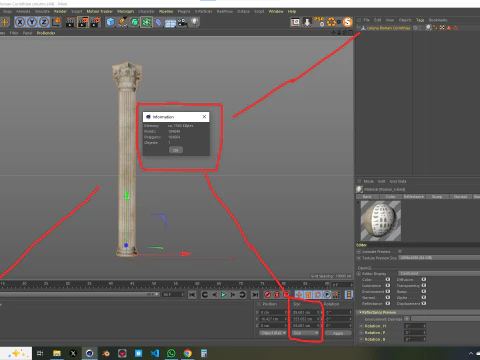Click the PSR reset icon

click(319, 22)
